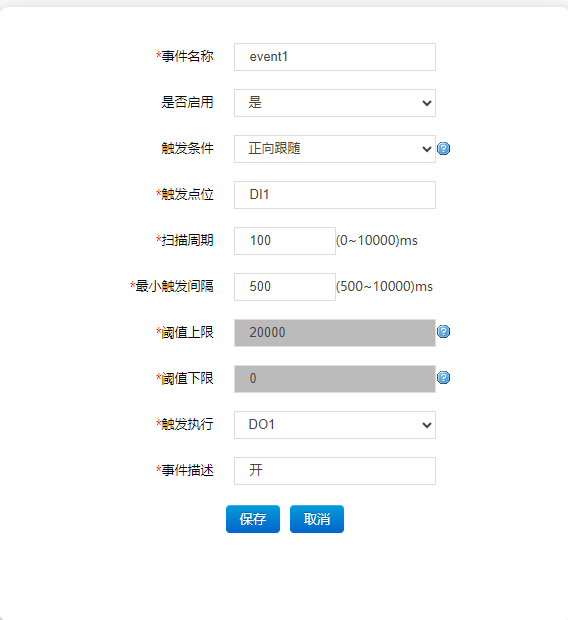Click the 取消 cancel button

(317, 519)
